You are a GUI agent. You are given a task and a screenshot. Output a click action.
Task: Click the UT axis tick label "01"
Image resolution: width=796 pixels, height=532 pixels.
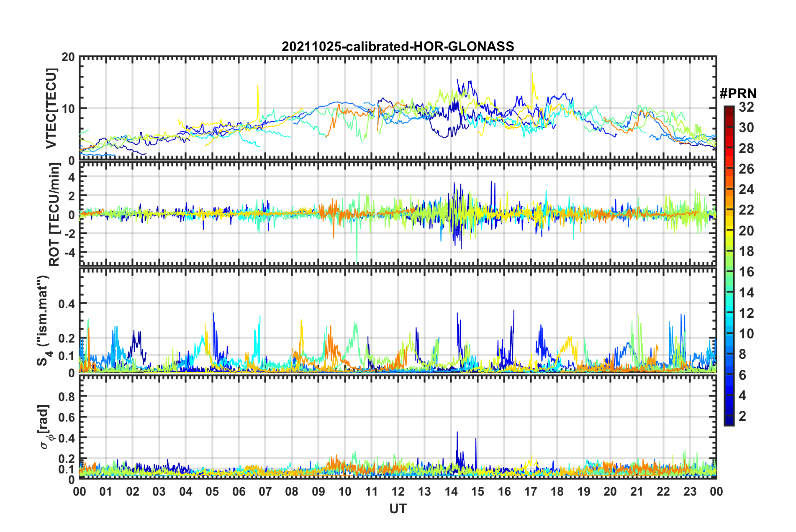[106, 491]
